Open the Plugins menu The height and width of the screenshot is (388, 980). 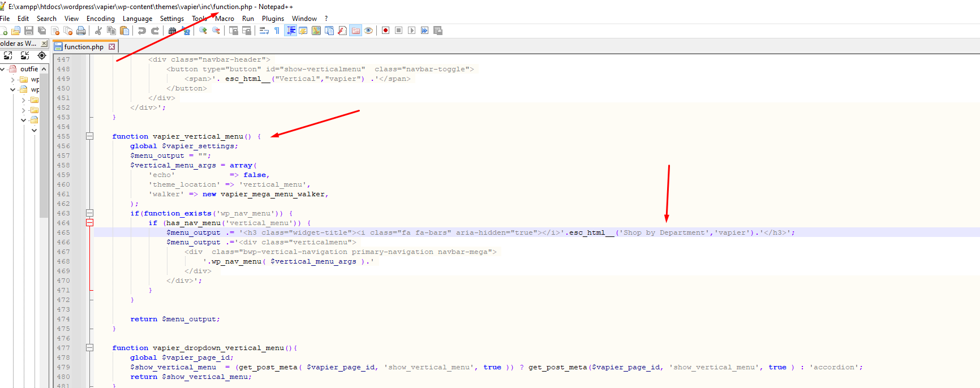(273, 19)
